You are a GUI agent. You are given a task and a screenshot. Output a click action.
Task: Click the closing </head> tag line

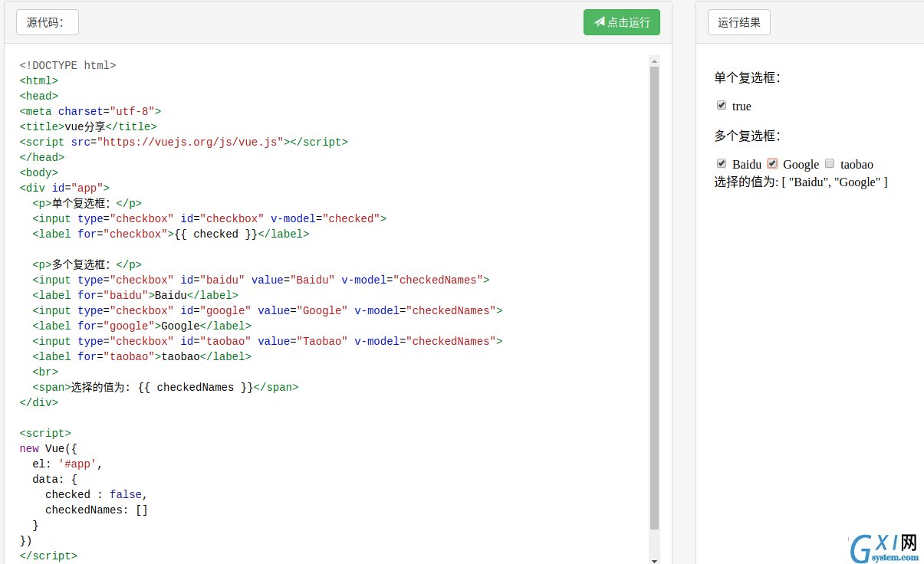click(x=42, y=157)
